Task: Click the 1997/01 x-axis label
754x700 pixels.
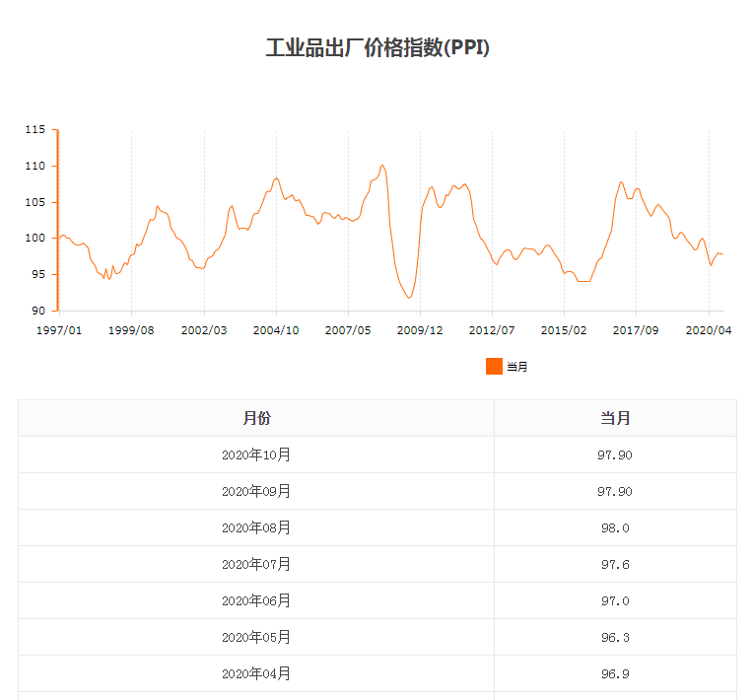Action: (x=59, y=330)
